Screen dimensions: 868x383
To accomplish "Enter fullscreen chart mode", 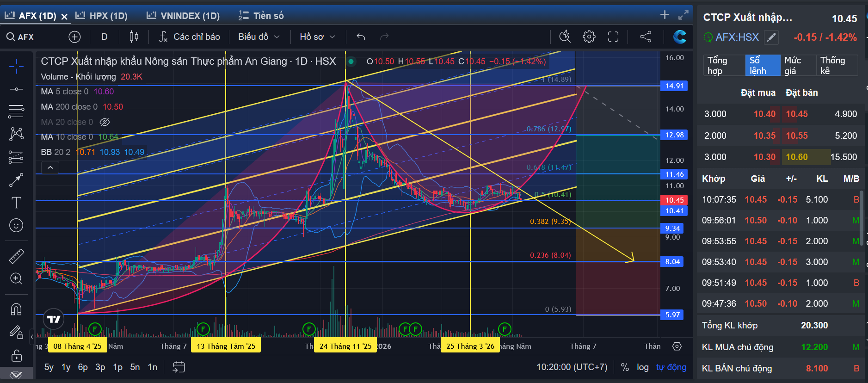I will point(613,37).
